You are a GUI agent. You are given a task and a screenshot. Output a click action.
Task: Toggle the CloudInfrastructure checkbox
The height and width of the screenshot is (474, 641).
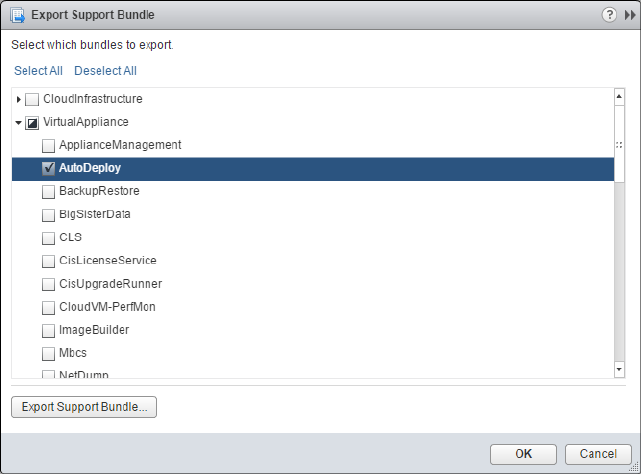[x=32, y=99]
